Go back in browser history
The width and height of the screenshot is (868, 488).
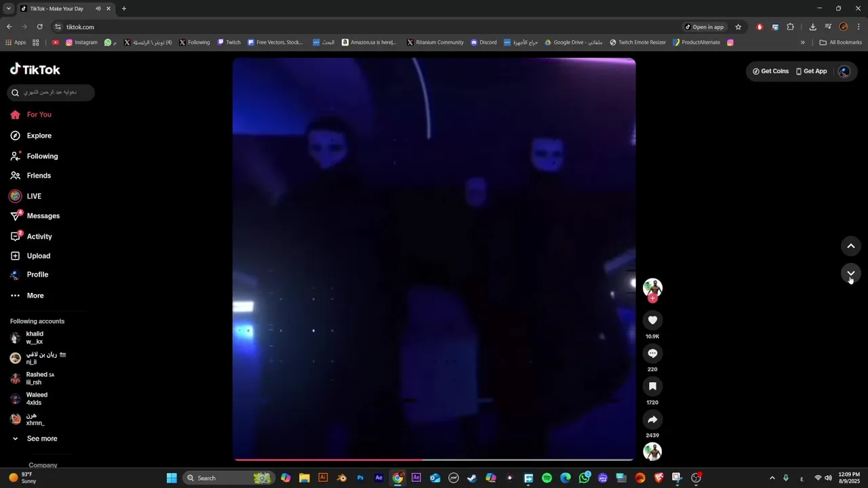[x=9, y=27]
